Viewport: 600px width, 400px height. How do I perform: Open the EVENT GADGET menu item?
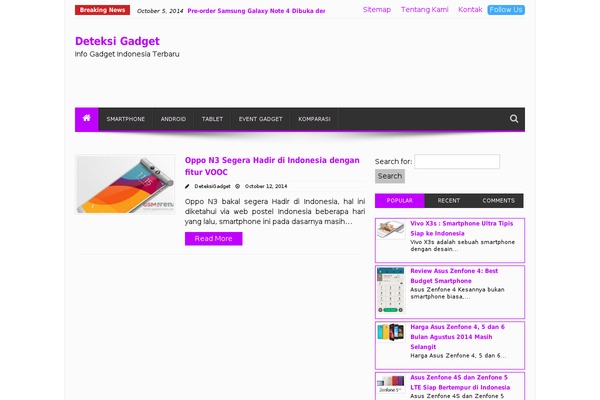coord(260,119)
